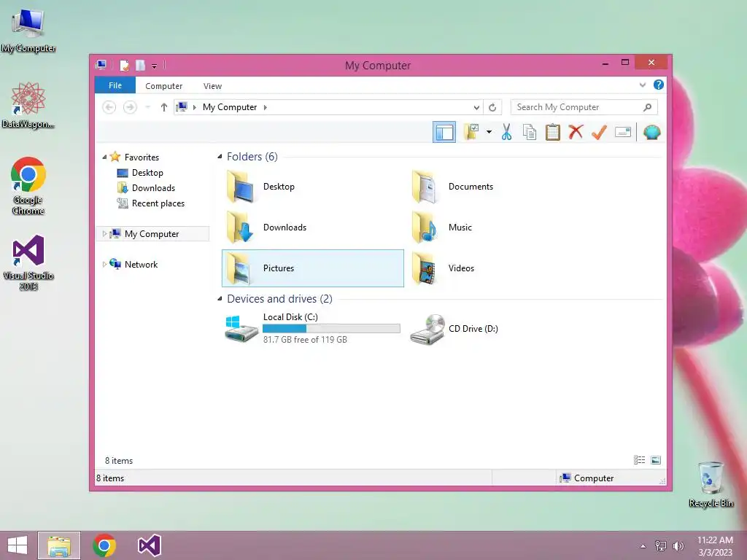Select Network in navigation pane
The image size is (747, 560).
141,264
